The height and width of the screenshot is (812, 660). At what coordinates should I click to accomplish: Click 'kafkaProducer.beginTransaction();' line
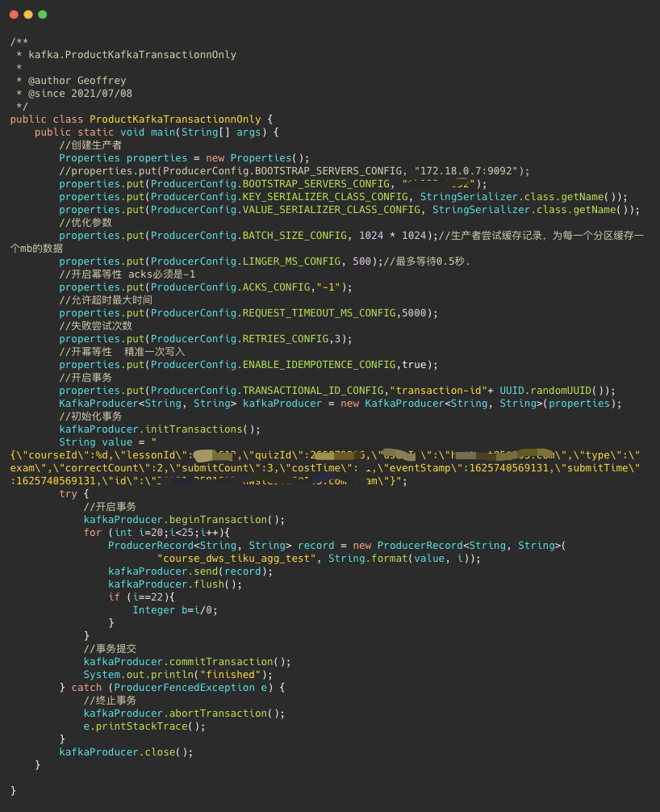(x=184, y=520)
